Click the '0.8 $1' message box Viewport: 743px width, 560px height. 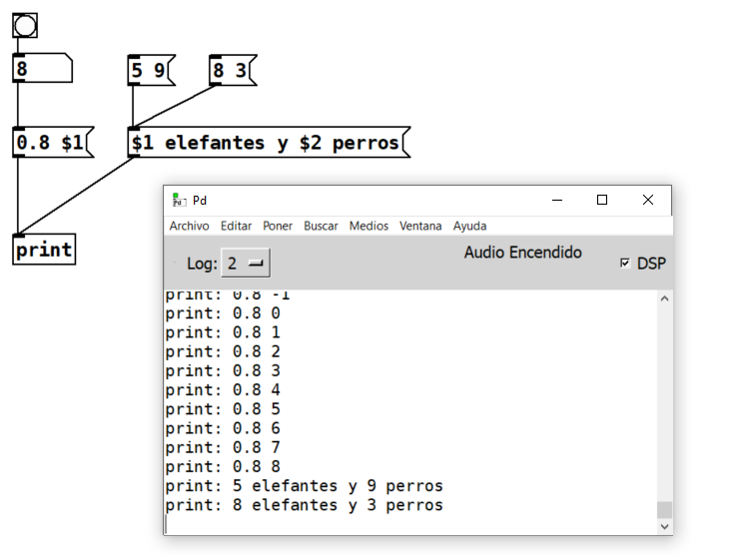click(x=53, y=142)
